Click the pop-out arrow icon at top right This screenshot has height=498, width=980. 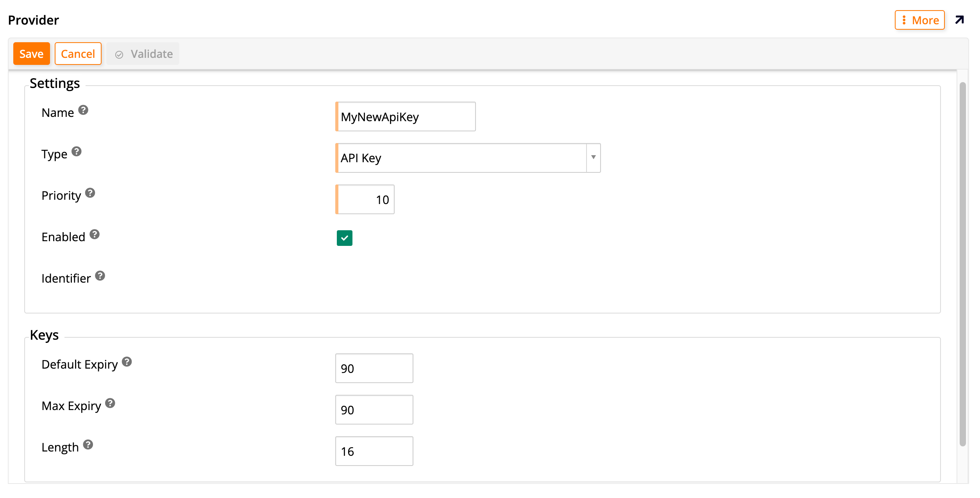pyautogui.click(x=959, y=20)
